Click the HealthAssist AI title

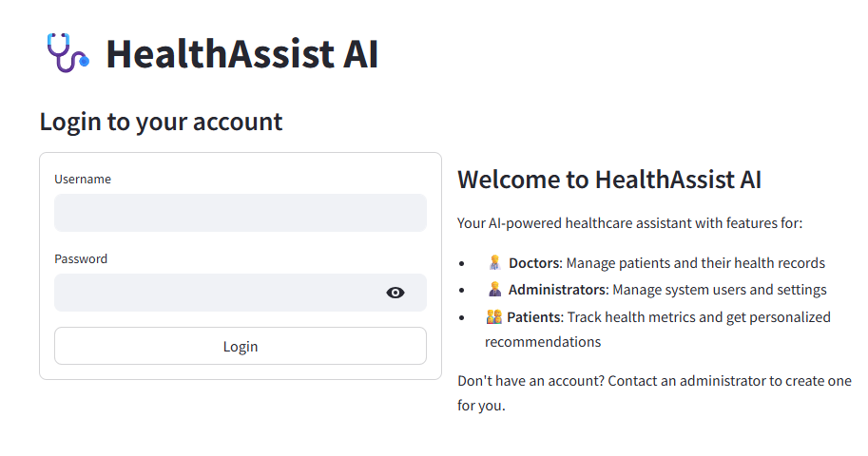click(242, 54)
